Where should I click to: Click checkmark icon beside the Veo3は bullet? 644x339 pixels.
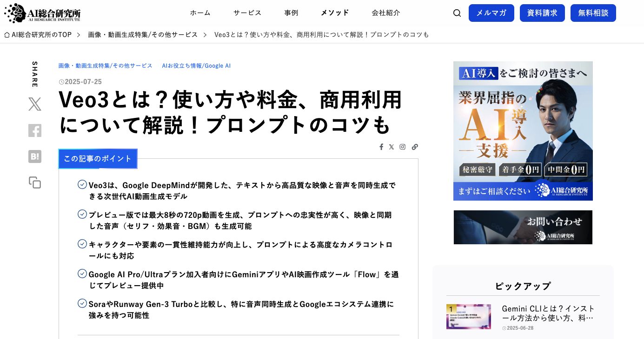point(82,184)
